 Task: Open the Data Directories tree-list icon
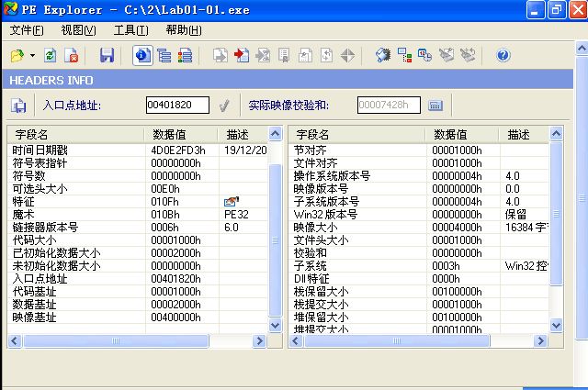(x=164, y=56)
